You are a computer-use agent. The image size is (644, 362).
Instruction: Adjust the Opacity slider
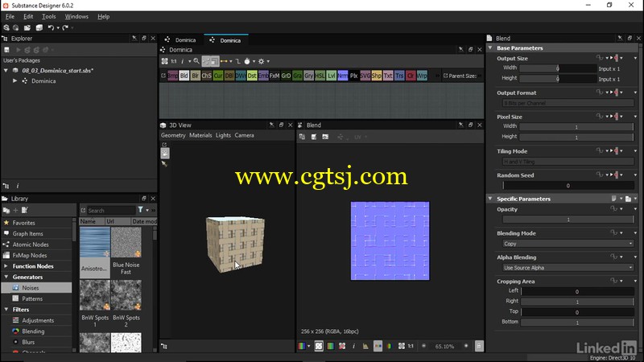(568, 220)
